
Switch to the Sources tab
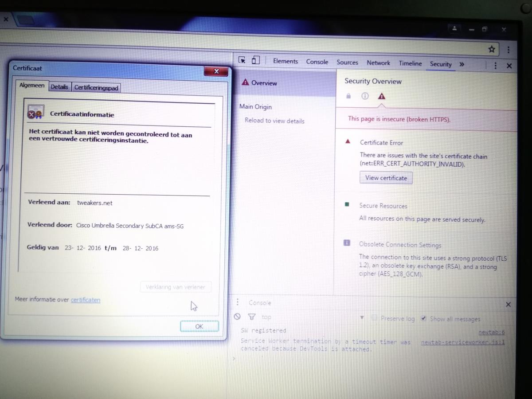(347, 63)
